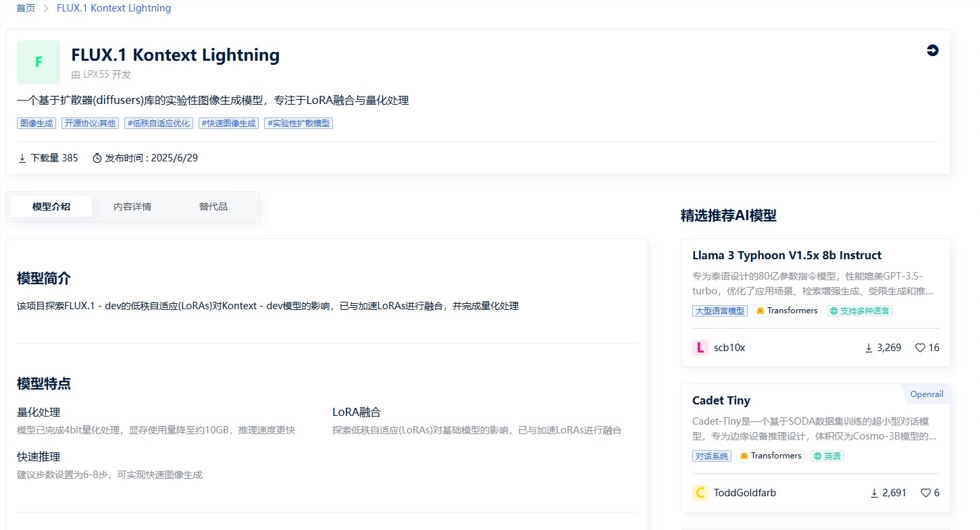Click the arrow circle icon in the model header
The image size is (980, 530).
933,51
